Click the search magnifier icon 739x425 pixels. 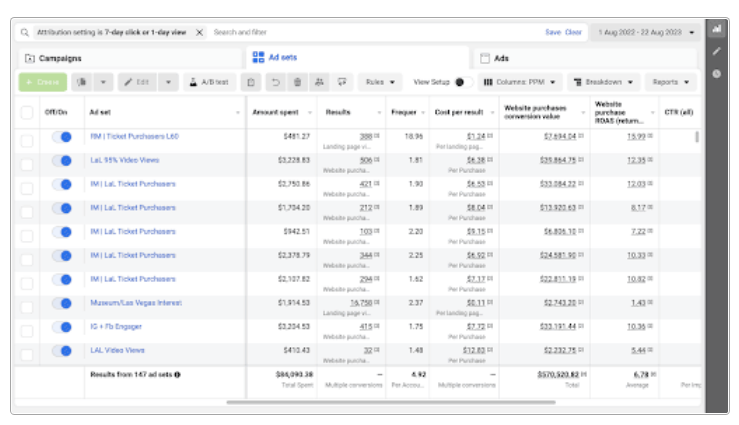24,33
